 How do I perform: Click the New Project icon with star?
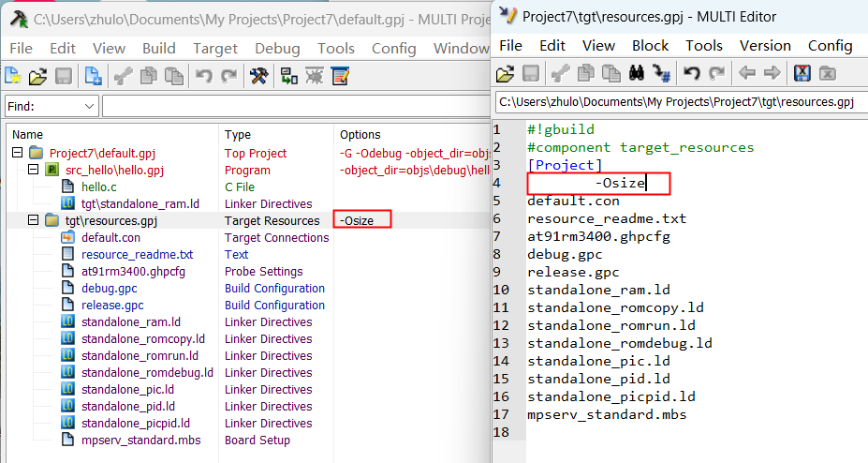coord(13,76)
